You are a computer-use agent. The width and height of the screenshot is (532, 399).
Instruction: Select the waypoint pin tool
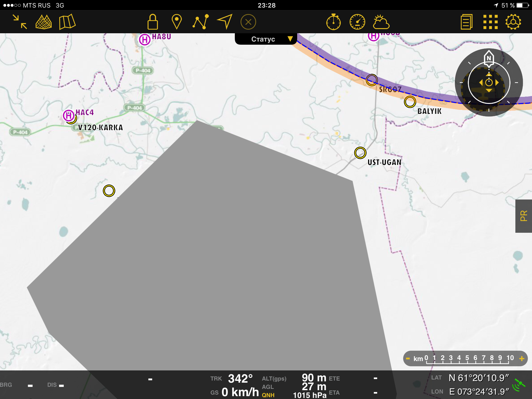[x=177, y=22]
